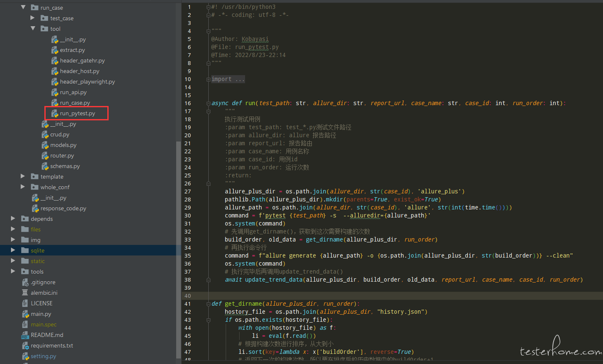Expand the tools folder arrow
603x364 pixels.
click(13, 271)
